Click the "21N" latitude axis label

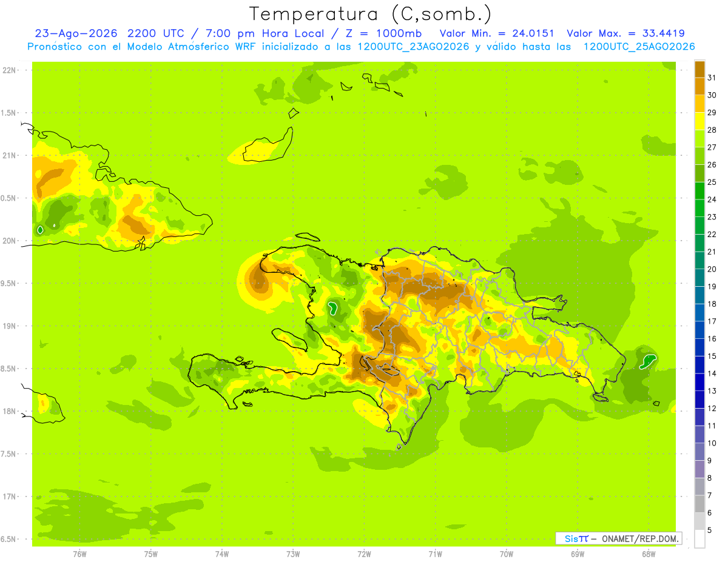(x=10, y=156)
